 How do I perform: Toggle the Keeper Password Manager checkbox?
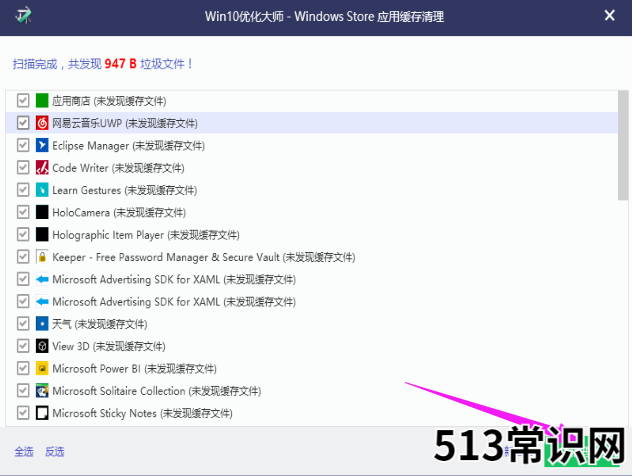pyautogui.click(x=23, y=256)
